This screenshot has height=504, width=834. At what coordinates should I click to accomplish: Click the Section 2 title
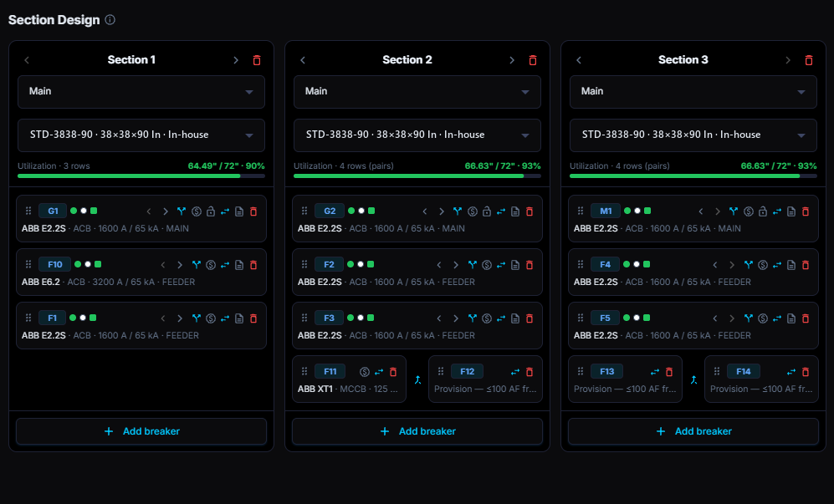click(407, 59)
